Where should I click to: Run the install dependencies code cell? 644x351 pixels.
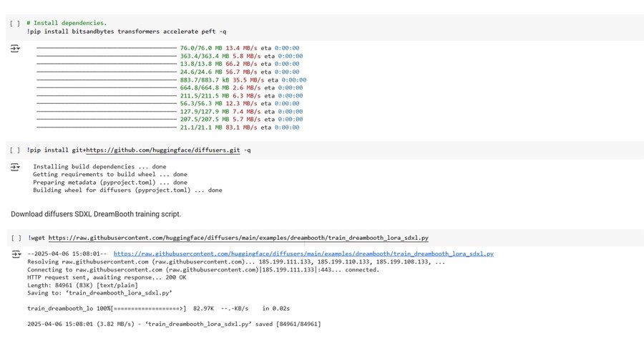click(15, 24)
